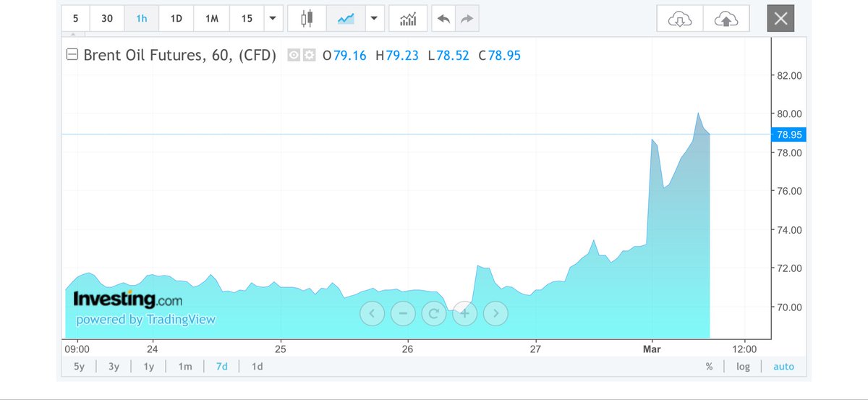
Task: Click the close value C78.95
Action: click(x=500, y=56)
